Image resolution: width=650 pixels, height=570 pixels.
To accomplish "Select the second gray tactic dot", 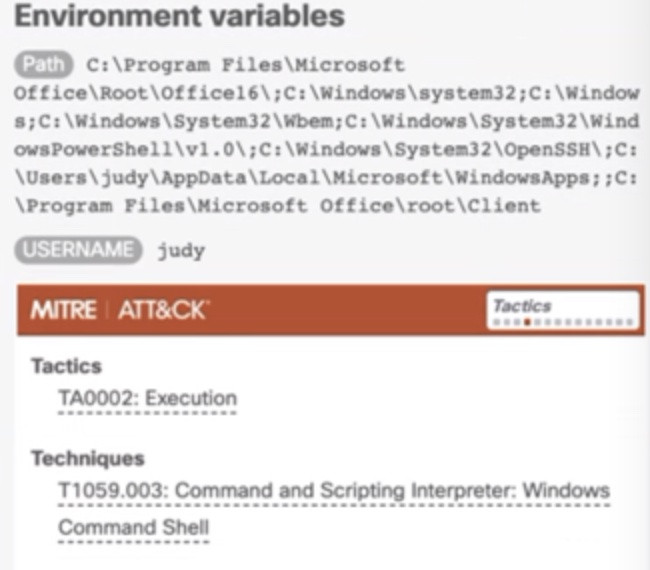I will (x=507, y=322).
